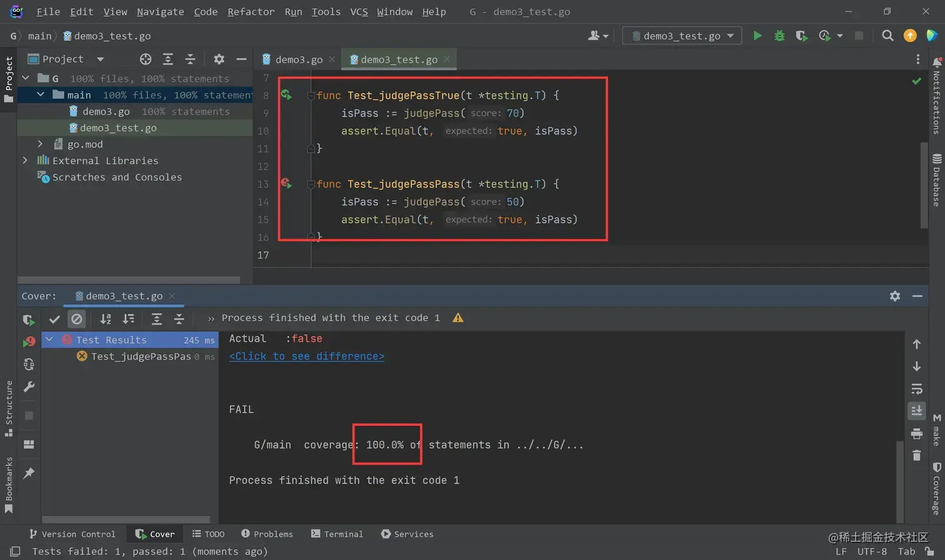
Task: Clear console output trash icon
Action: pos(916,455)
